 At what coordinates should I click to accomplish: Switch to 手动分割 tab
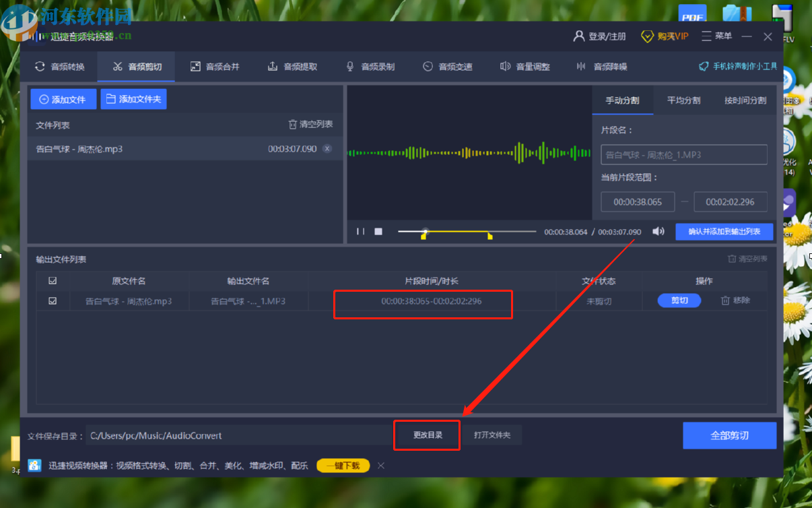(x=622, y=100)
